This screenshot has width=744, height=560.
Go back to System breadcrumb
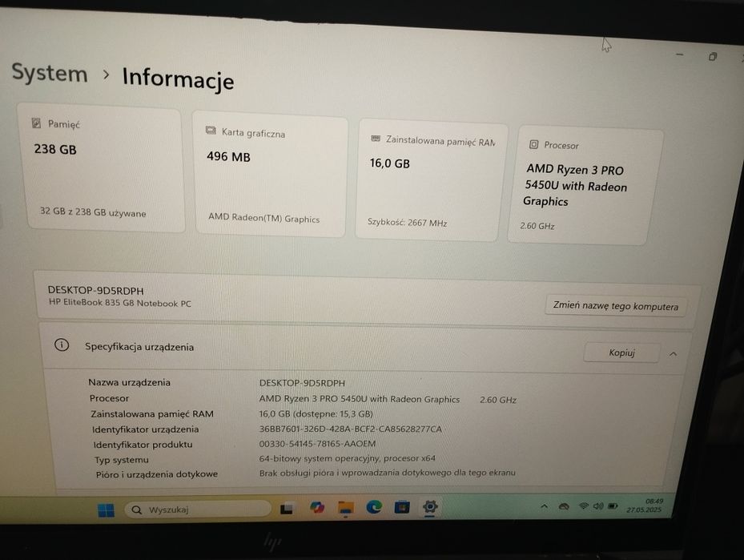click(x=50, y=74)
